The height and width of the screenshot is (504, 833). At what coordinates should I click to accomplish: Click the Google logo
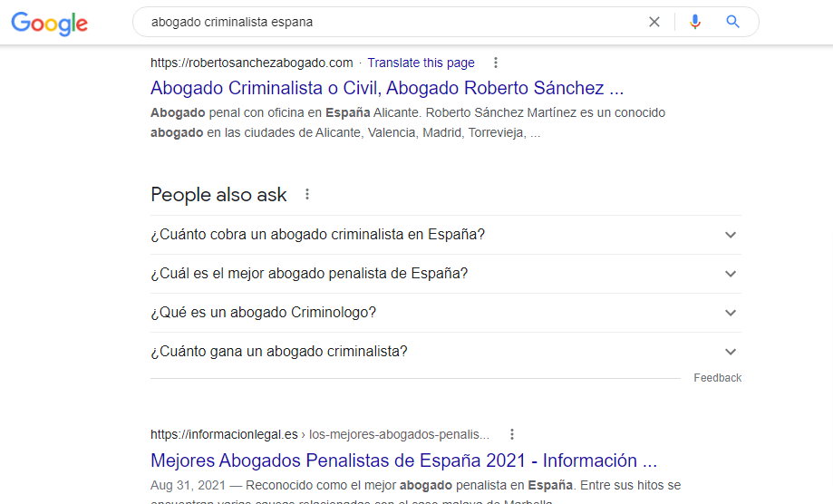[49, 23]
